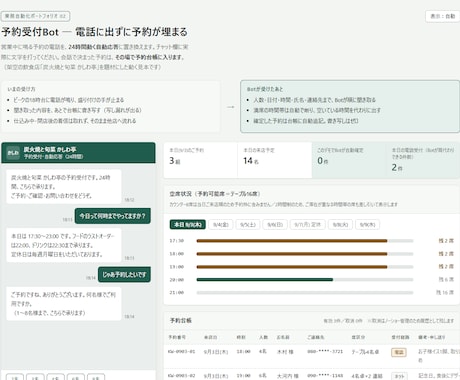Screen dimensions: 460x380
Task: Click the 14 名 visitors stat card
Action: [275, 160]
